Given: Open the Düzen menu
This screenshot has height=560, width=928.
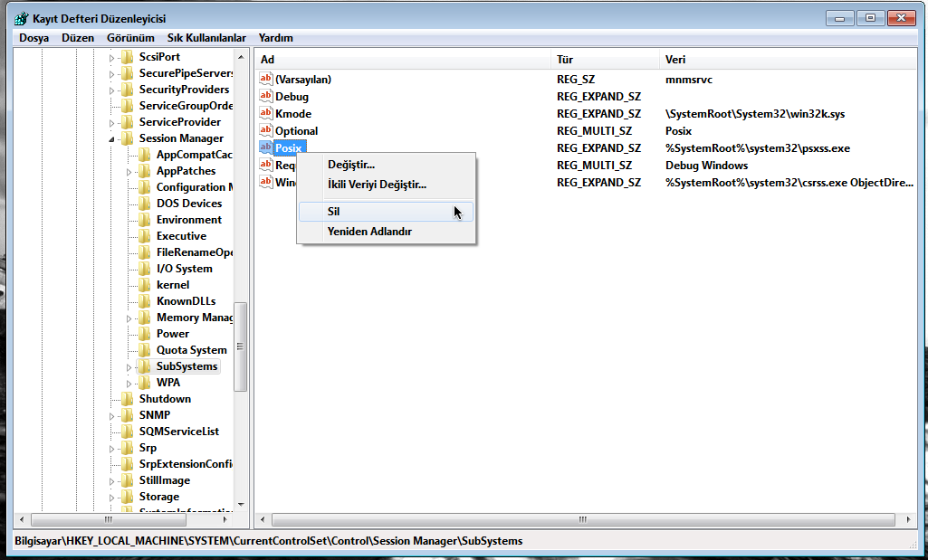Looking at the screenshot, I should [x=78, y=38].
